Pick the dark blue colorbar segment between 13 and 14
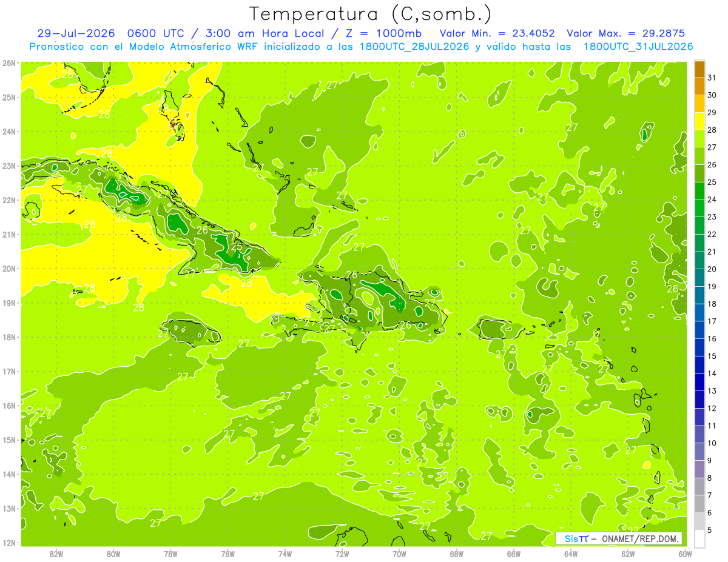728x562 pixels. [x=699, y=382]
